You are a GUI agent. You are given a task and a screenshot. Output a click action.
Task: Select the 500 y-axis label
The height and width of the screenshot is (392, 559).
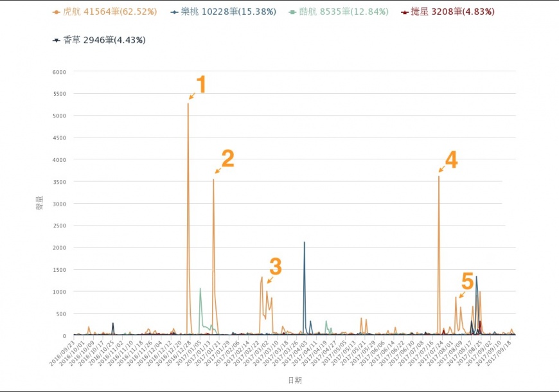61,314
